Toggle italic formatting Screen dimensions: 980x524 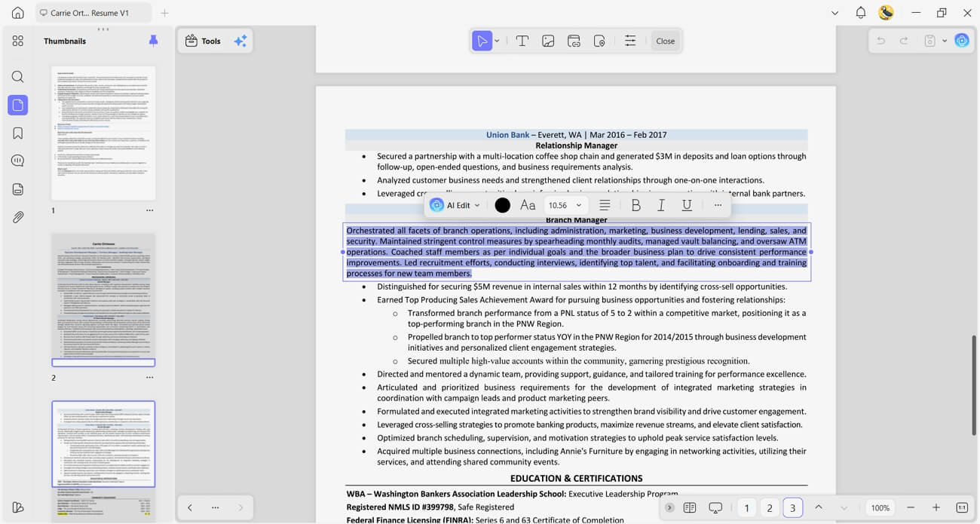[661, 205]
